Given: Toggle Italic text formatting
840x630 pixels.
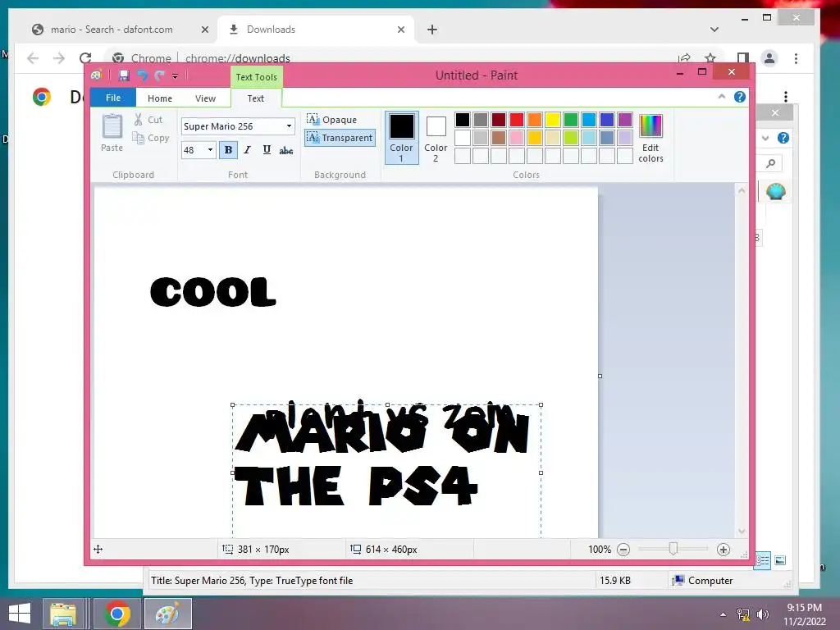Looking at the screenshot, I should pos(247,150).
